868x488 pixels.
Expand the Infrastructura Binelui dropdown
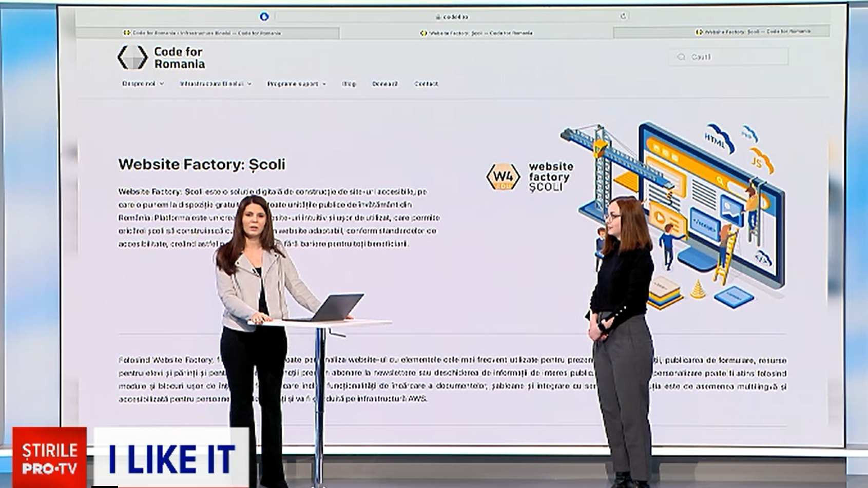pos(216,83)
